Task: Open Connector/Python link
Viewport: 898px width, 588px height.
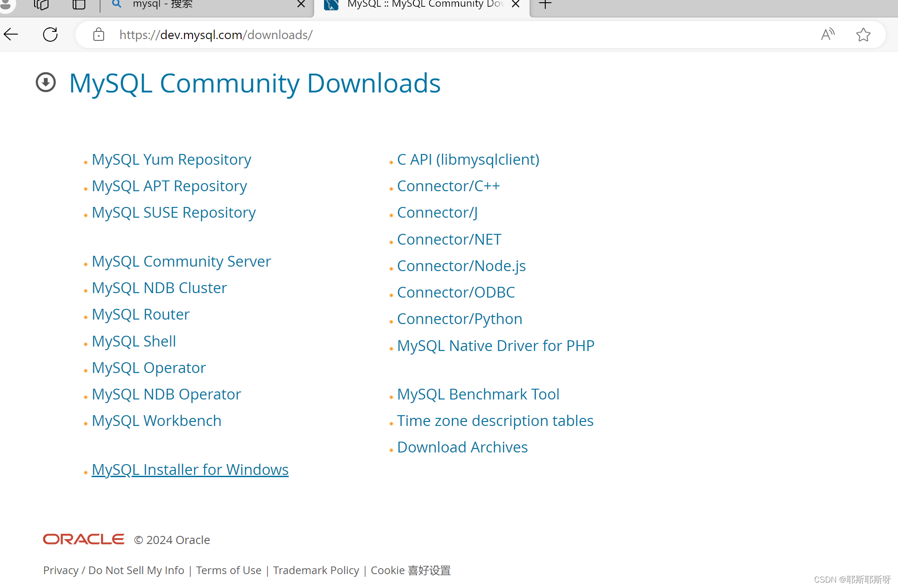Action: (460, 319)
